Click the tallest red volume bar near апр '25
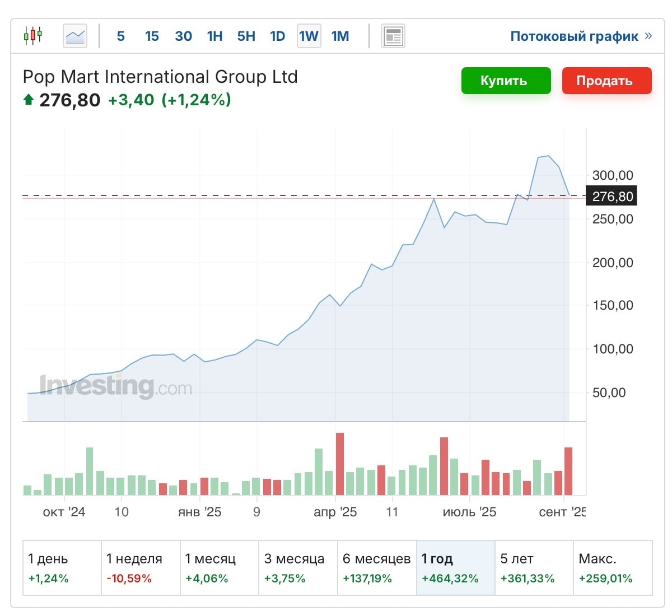Image resolution: width=672 pixels, height=616 pixels. click(339, 464)
